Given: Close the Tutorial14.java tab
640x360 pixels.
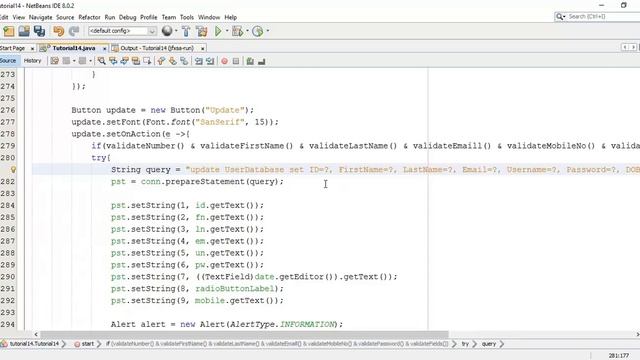Looking at the screenshot, I should point(104,49).
